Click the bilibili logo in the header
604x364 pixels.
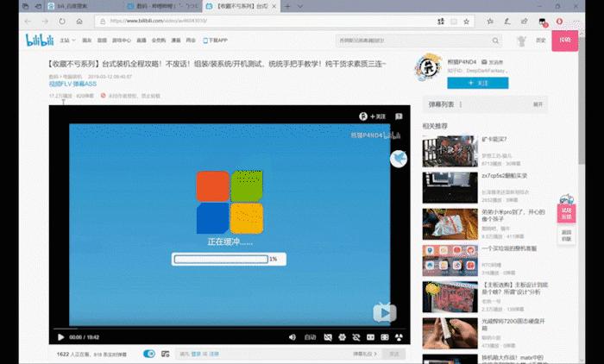pyautogui.click(x=40, y=40)
